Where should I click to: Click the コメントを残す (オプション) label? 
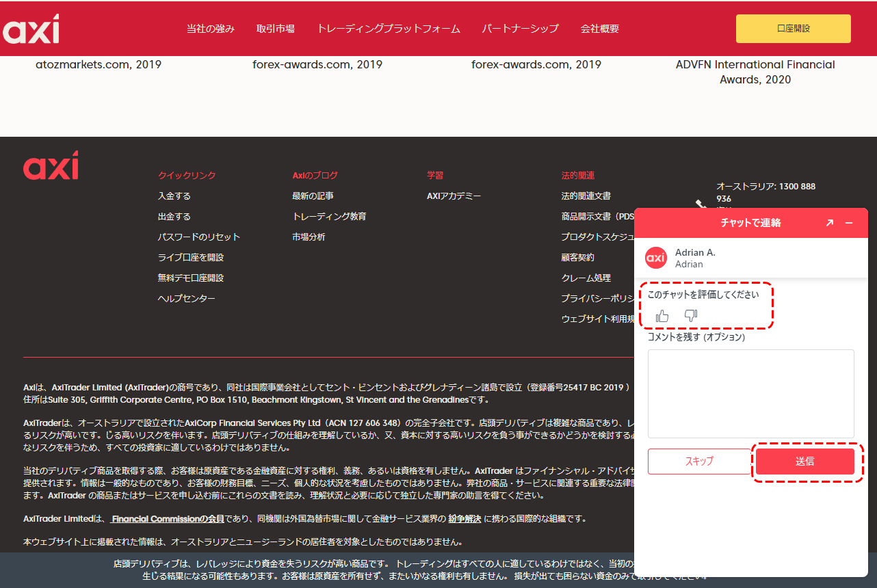(696, 337)
